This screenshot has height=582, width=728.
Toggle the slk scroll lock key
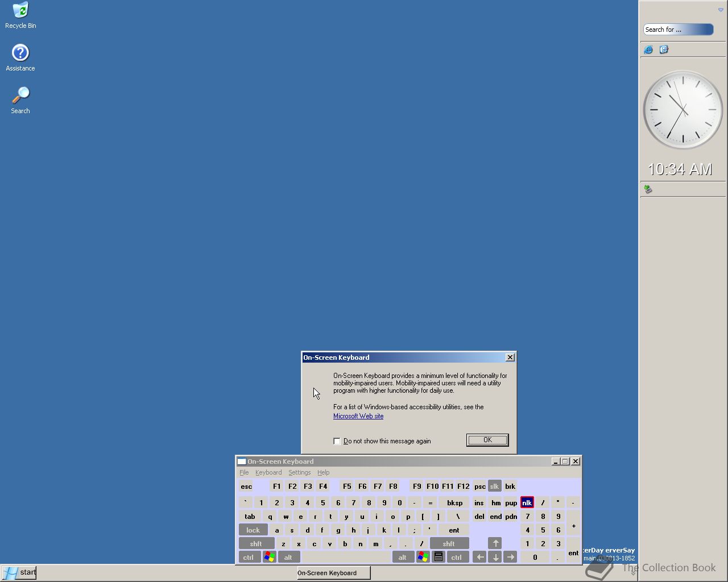click(494, 486)
